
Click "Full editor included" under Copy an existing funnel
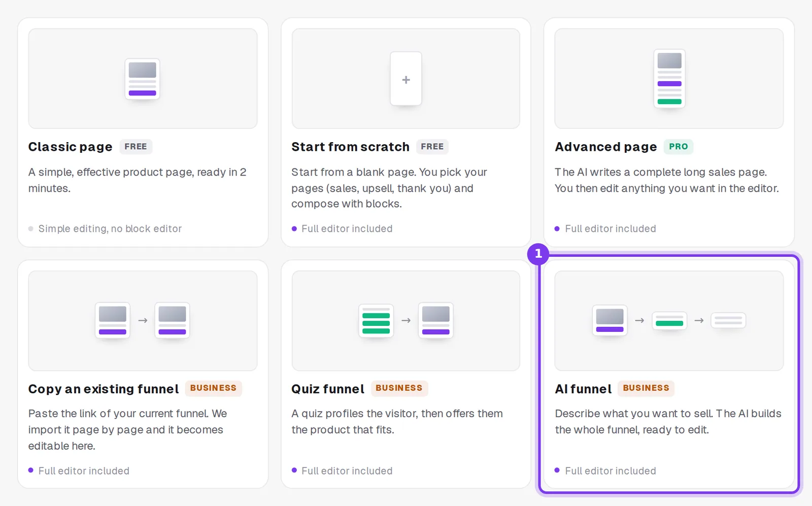click(84, 471)
